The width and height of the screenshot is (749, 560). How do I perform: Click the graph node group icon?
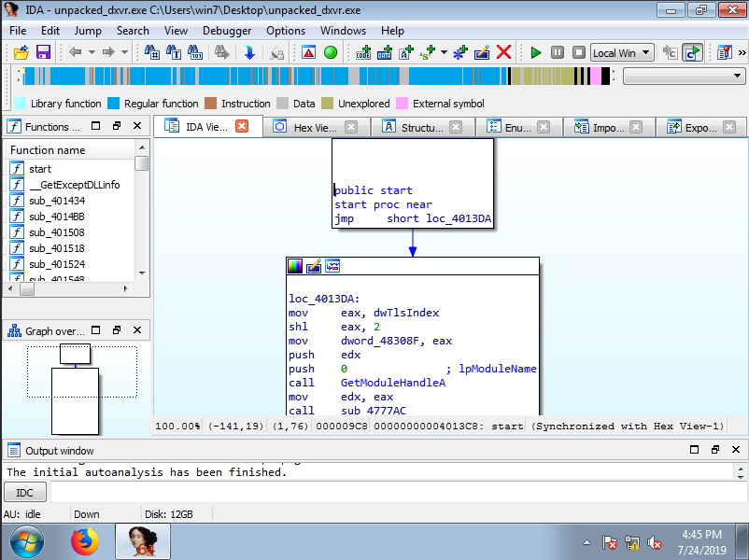pos(332,266)
